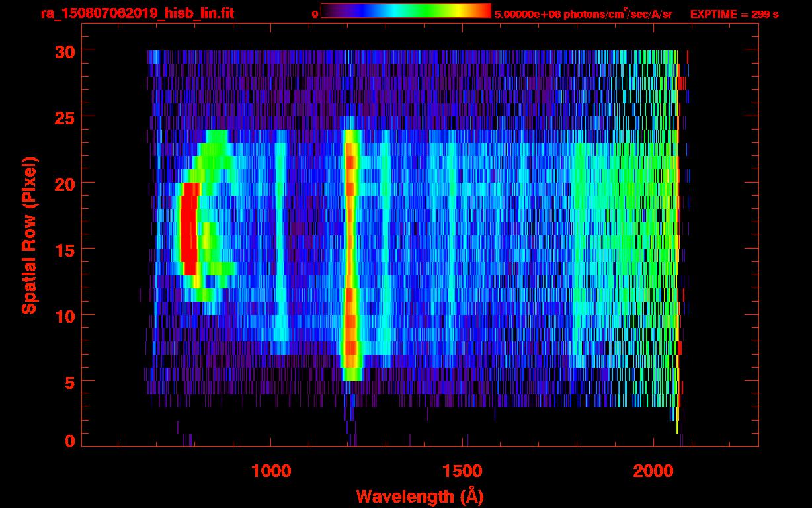Click the filename ra_150807062019_hisb_lin.fit
The width and height of the screenshot is (812, 508).
(x=137, y=13)
